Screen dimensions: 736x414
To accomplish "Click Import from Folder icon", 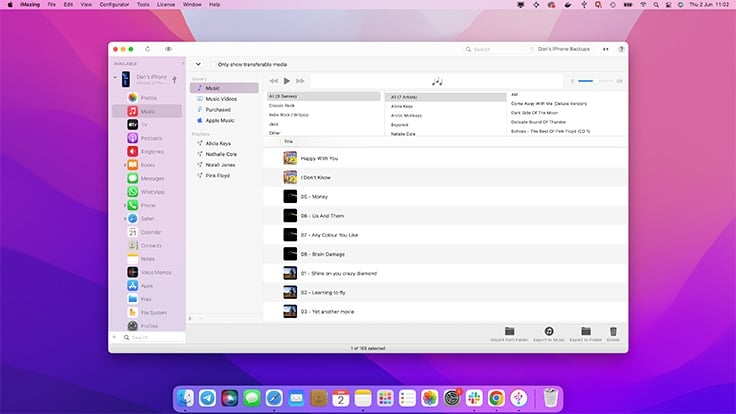I will coord(509,331).
